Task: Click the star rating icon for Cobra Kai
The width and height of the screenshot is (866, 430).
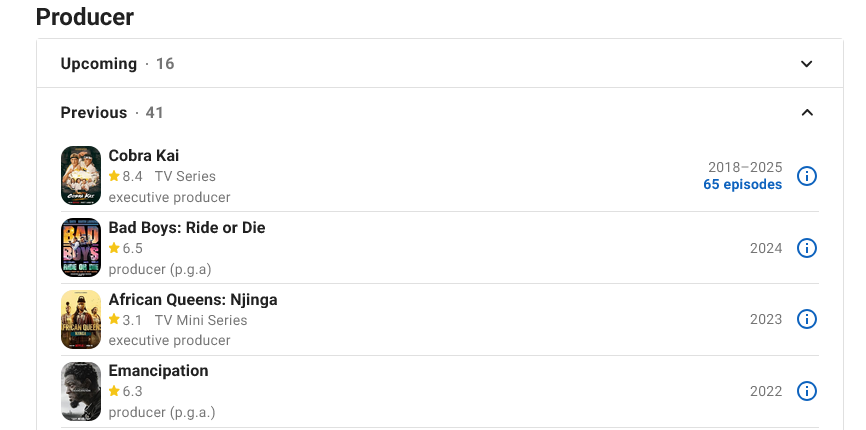Action: coord(114,176)
